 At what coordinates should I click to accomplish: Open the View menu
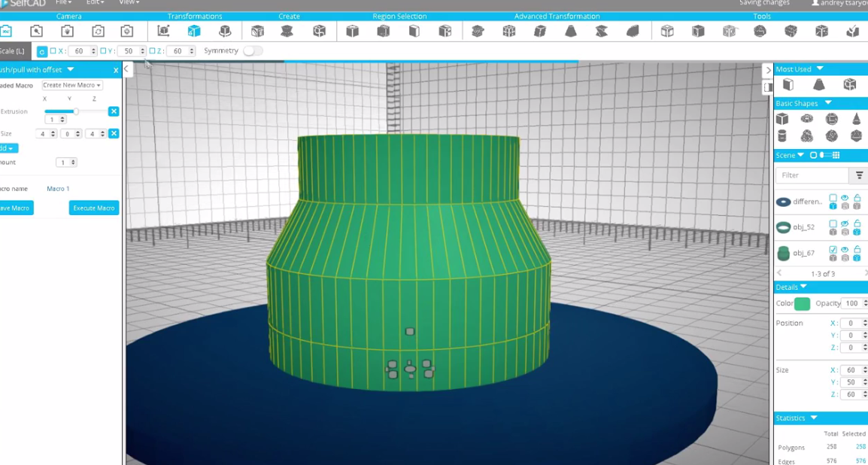tap(129, 3)
